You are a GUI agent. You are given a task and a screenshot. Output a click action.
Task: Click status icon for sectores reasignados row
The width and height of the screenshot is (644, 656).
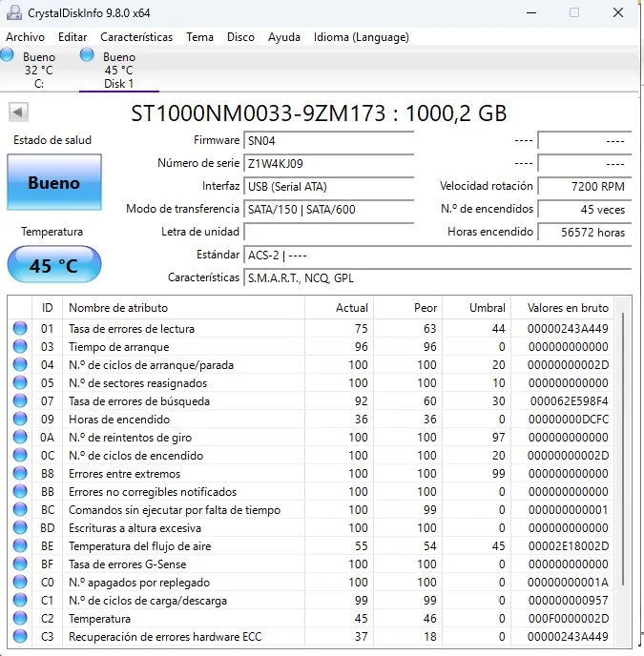20,382
